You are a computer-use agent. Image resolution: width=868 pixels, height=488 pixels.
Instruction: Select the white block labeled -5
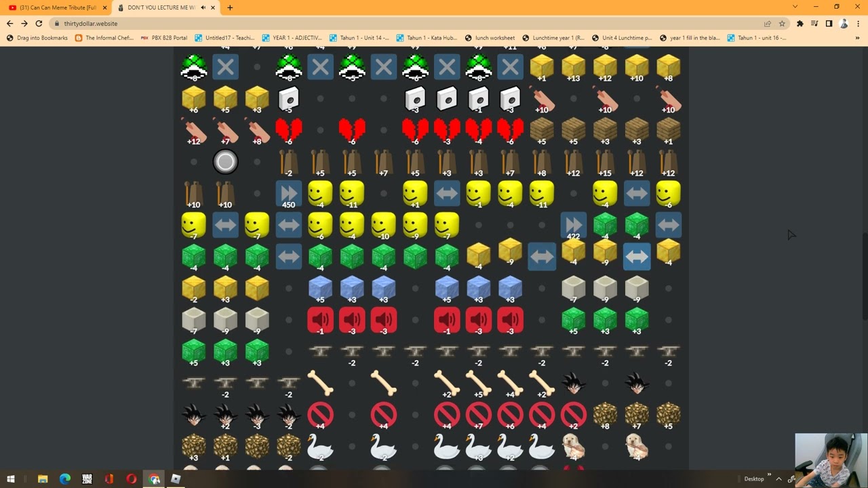(x=289, y=99)
